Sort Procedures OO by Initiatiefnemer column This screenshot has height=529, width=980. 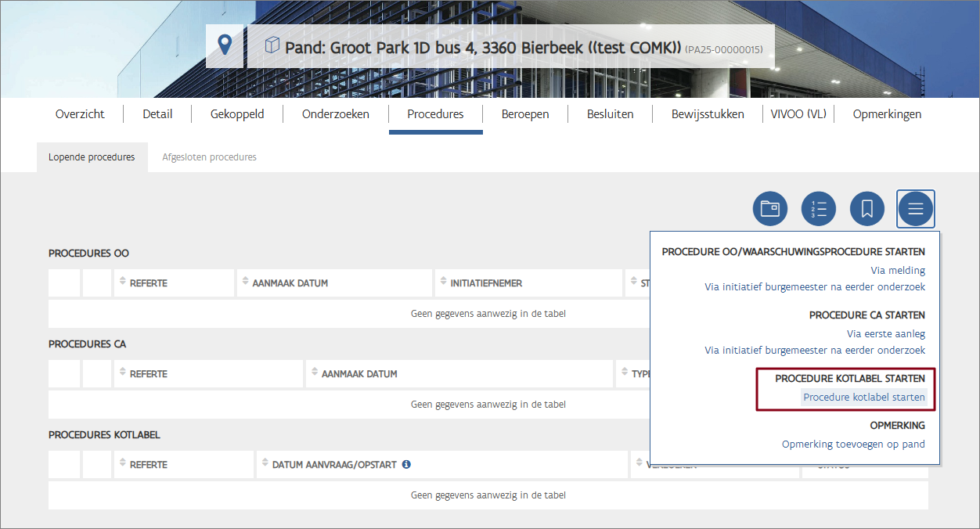coord(485,283)
